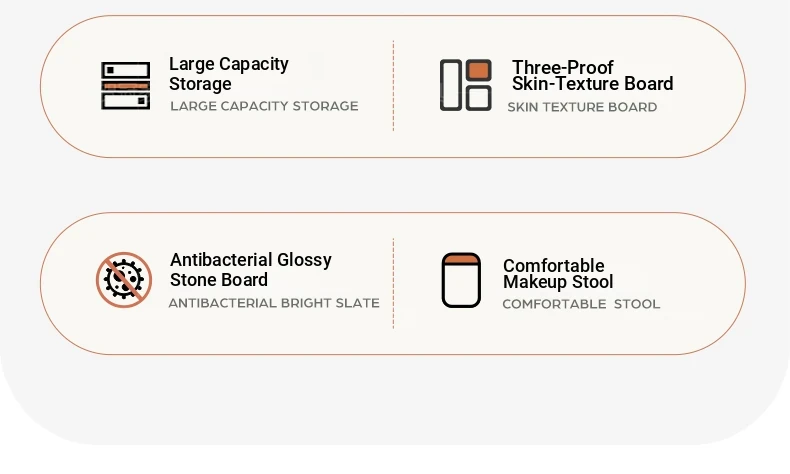Click the orange square in board icon
790x474 pixels.
pyautogui.click(x=479, y=70)
